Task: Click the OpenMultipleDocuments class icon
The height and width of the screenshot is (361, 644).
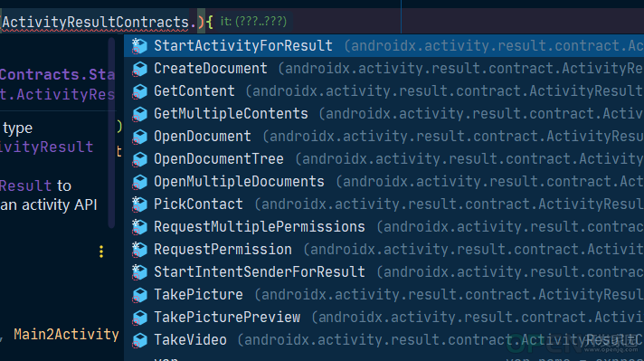Action: [139, 181]
